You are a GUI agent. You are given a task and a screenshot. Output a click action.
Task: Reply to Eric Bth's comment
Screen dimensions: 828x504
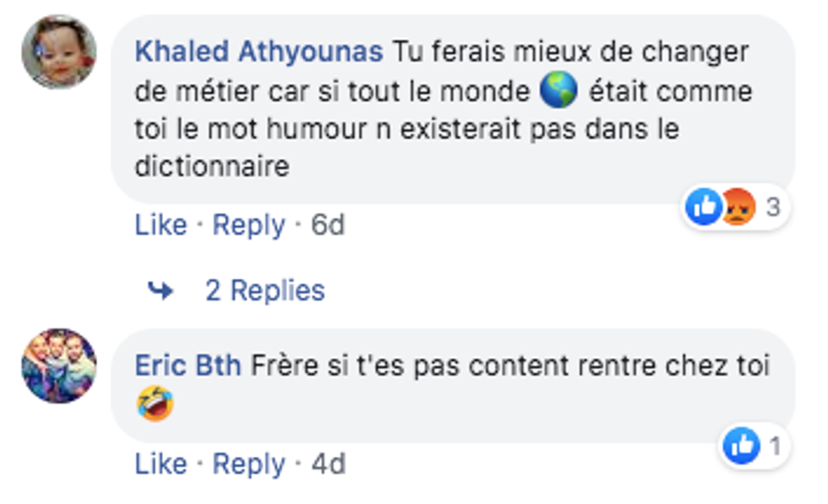pyautogui.click(x=248, y=463)
